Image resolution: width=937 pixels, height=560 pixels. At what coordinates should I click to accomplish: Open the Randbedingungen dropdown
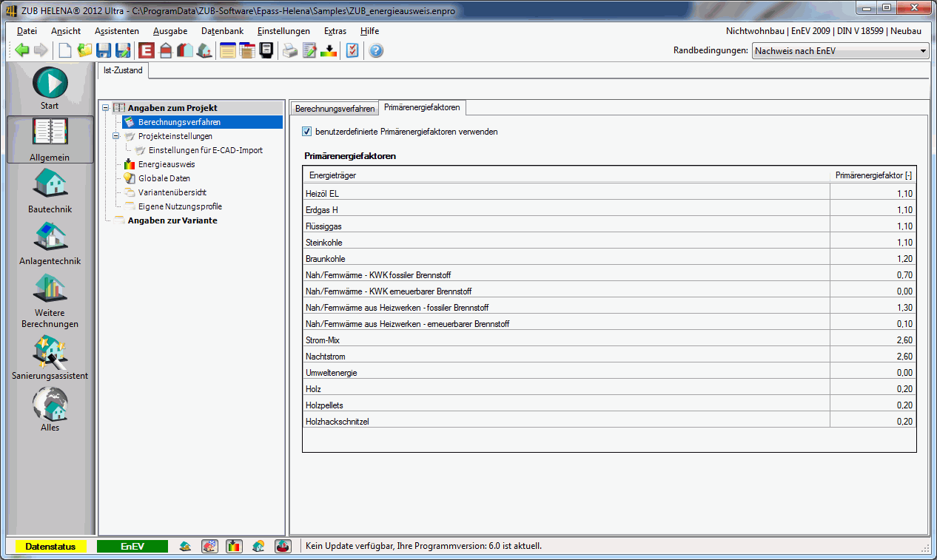(x=840, y=51)
